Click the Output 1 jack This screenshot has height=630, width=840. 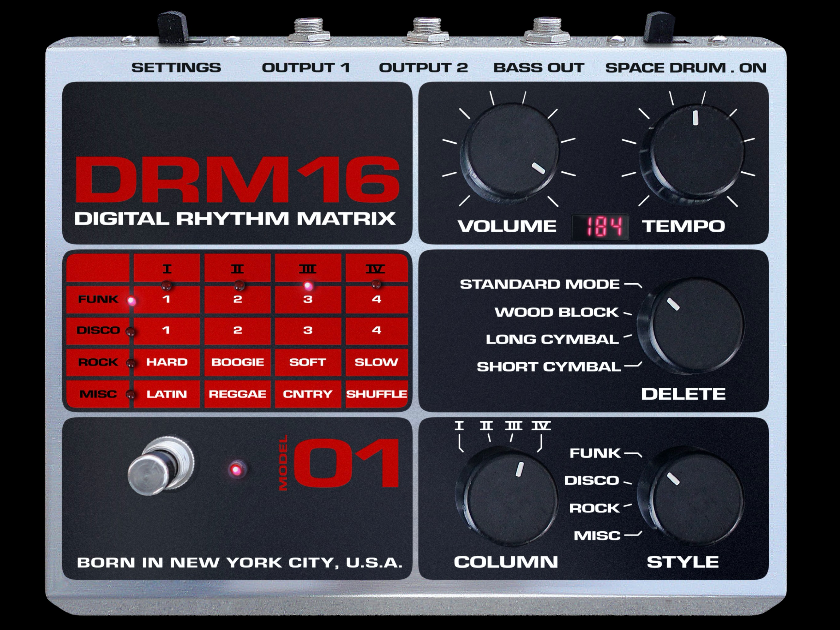[x=308, y=30]
